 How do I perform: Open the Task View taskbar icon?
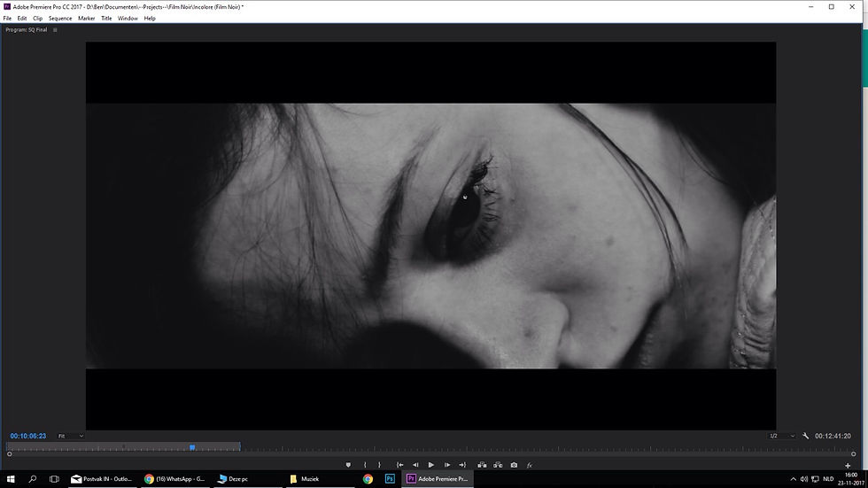pyautogui.click(x=54, y=479)
